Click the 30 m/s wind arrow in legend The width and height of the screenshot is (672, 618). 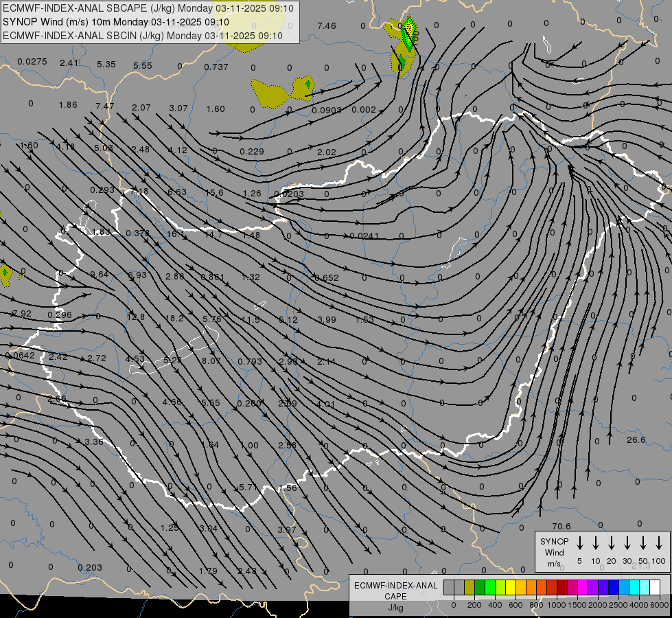[x=627, y=543]
